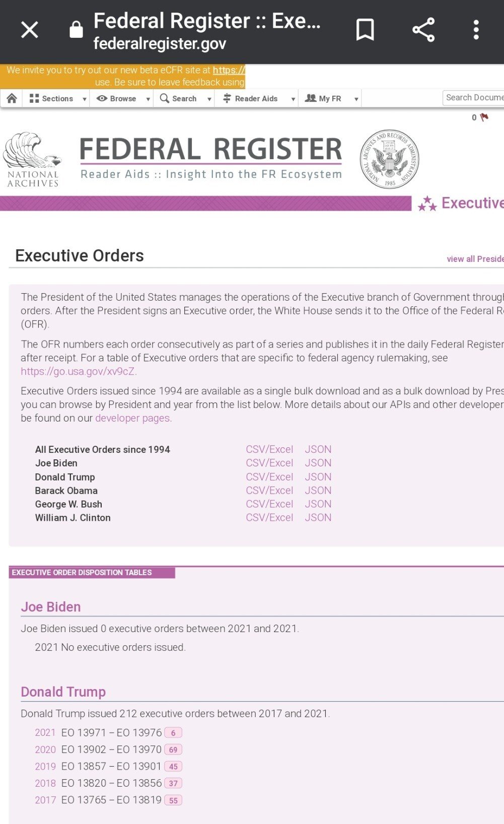The height and width of the screenshot is (824, 504).
Task: Open the My FR menu
Action: [x=330, y=99]
